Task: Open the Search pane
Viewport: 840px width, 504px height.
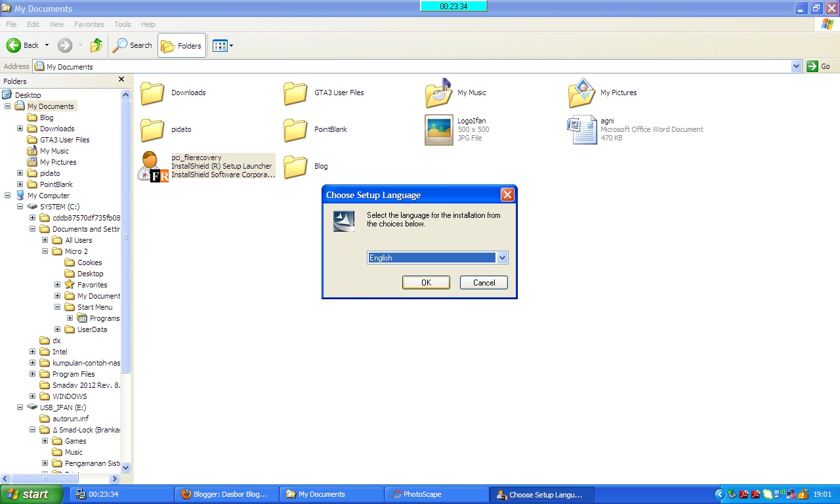Action: coord(132,45)
